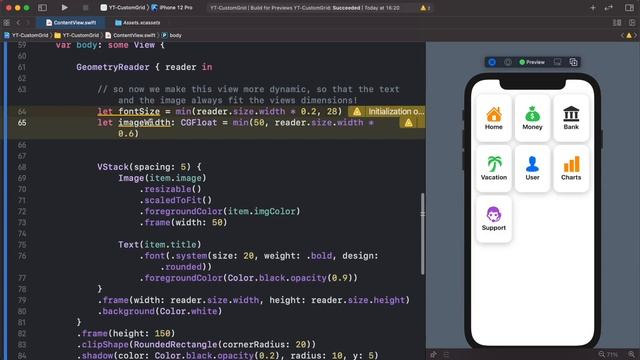The width and height of the screenshot is (640, 360).
Task: Click GeometryReader on line 61
Action: point(113,67)
